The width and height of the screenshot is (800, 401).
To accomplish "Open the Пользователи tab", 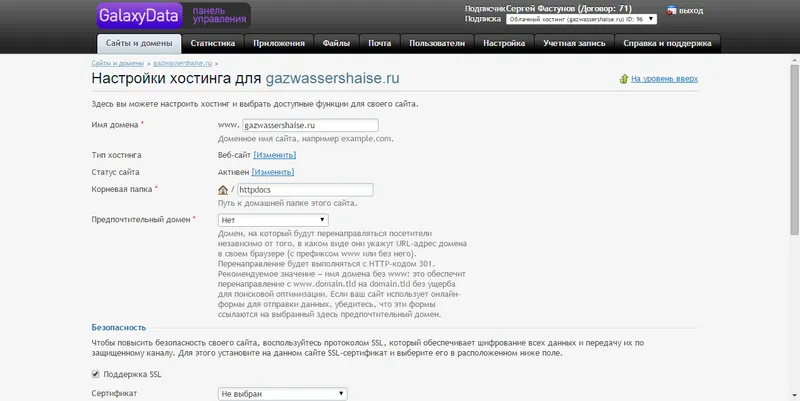I will click(x=437, y=43).
